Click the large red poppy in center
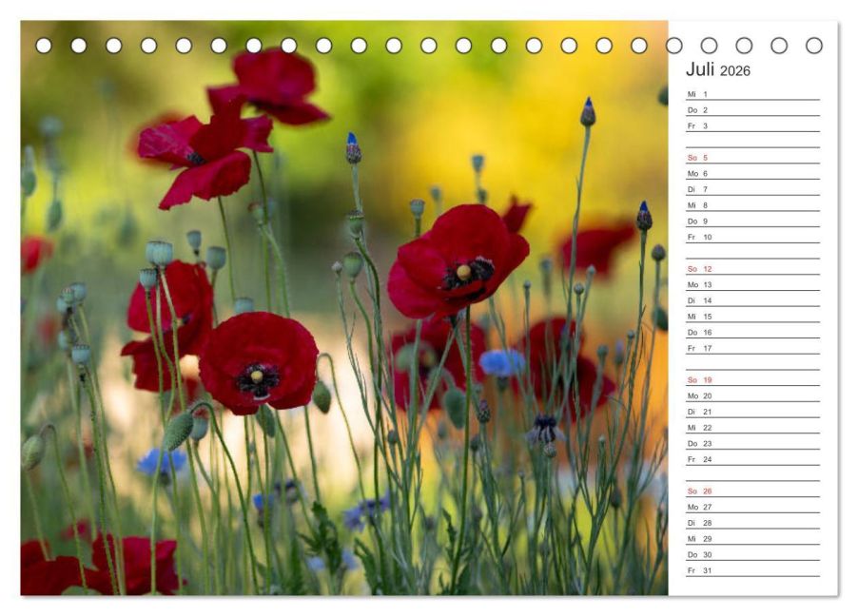The height and width of the screenshot is (616, 858). pos(458,261)
